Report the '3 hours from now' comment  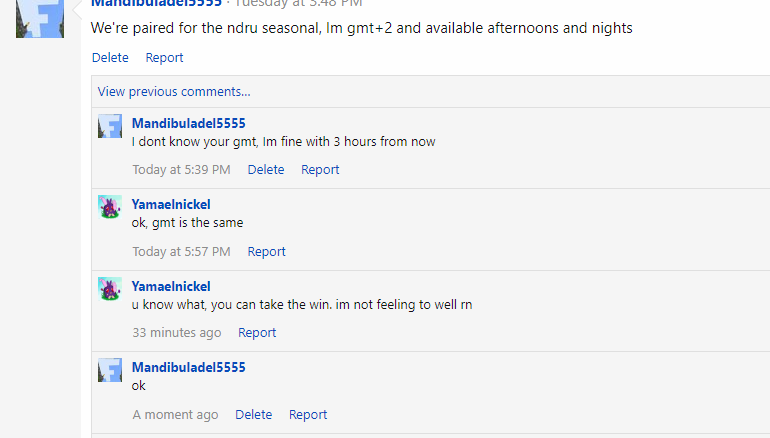320,169
